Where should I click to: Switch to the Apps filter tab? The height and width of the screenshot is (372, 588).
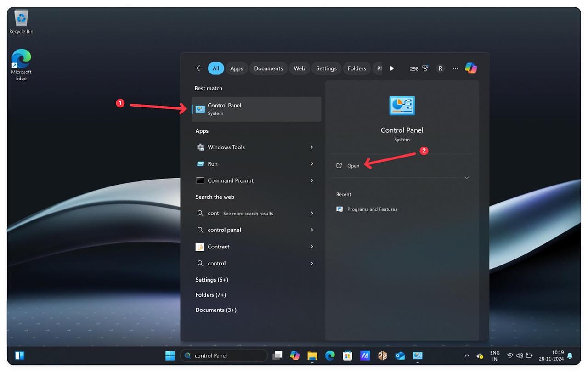(237, 68)
